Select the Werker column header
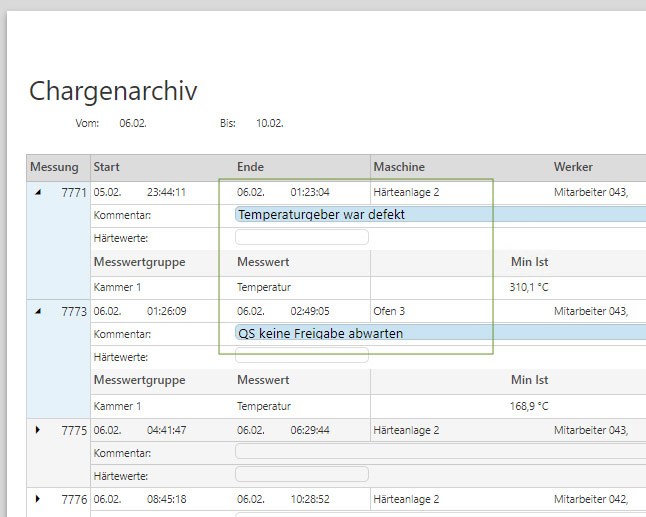The height and width of the screenshot is (517, 646). pos(573,167)
